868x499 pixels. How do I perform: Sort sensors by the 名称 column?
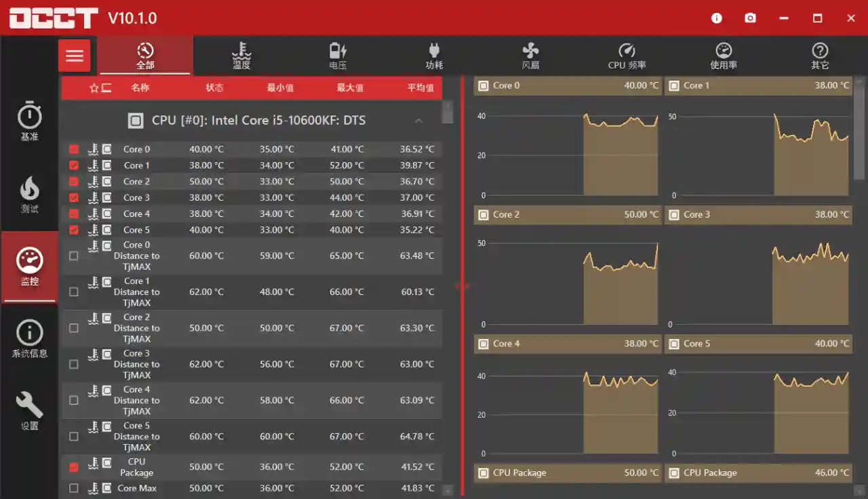(140, 87)
